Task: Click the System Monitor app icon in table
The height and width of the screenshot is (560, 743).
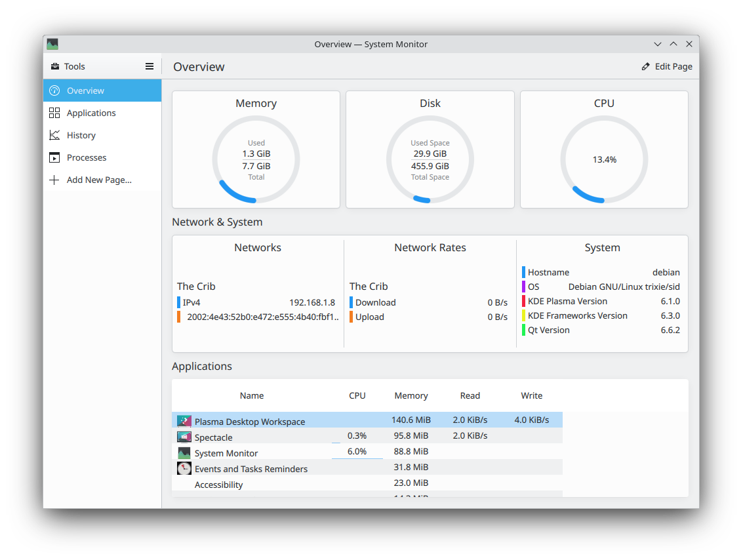Action: [184, 452]
